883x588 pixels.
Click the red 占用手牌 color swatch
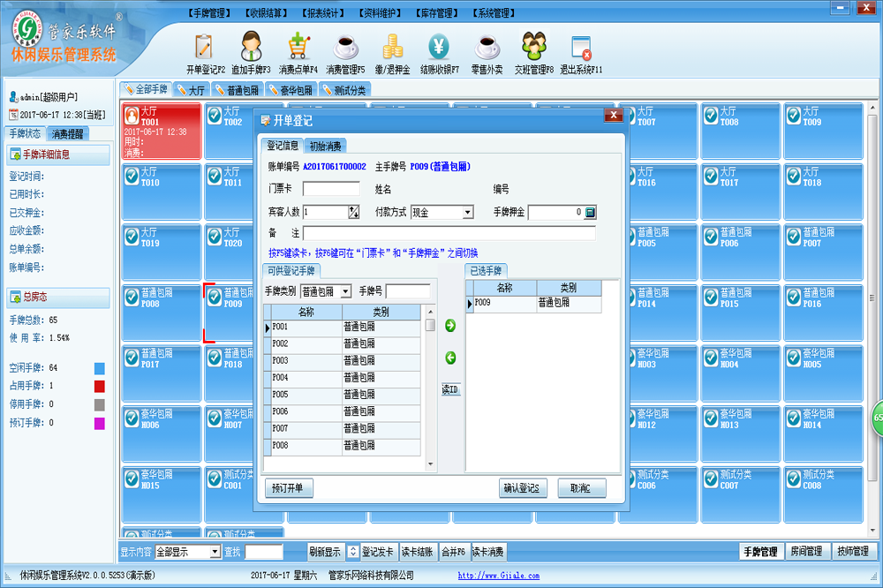click(99, 387)
